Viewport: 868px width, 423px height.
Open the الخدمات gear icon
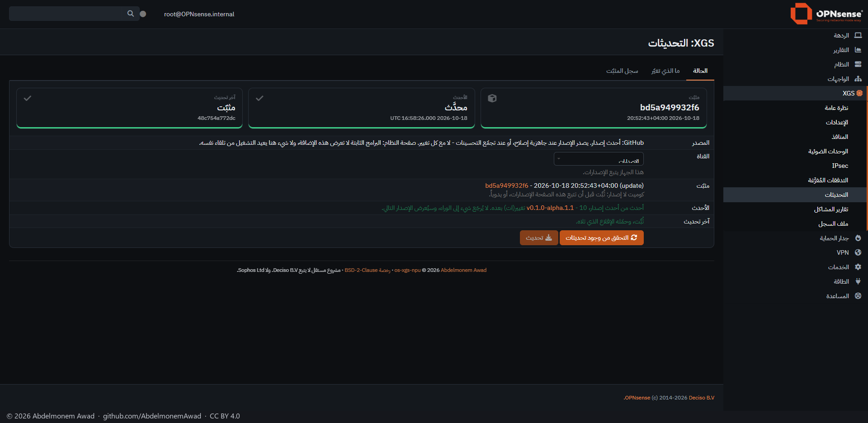(858, 267)
